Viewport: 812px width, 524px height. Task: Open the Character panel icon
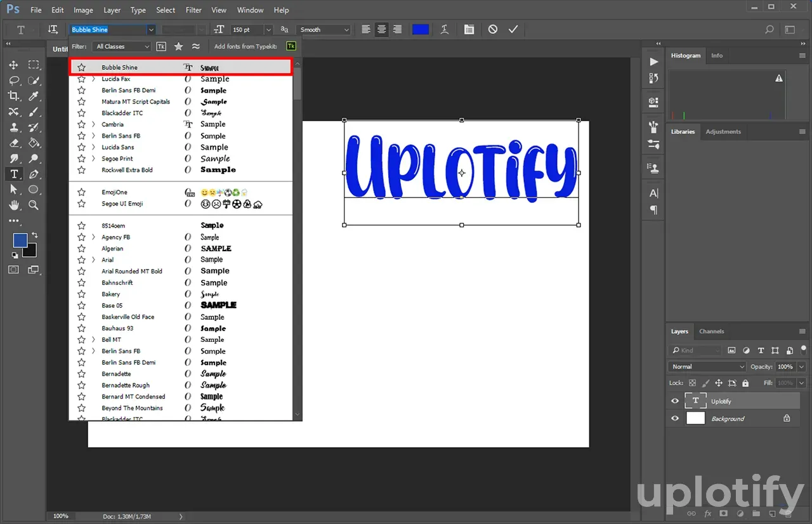pyautogui.click(x=654, y=193)
